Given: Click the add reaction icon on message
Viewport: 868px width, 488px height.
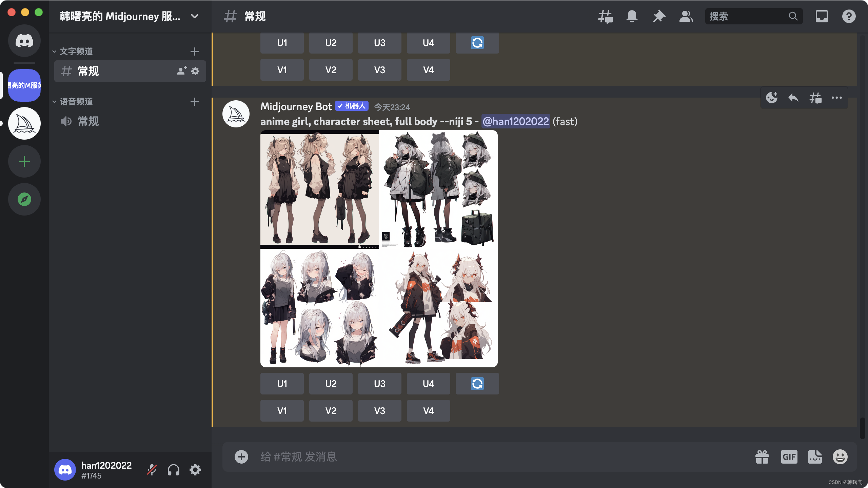Looking at the screenshot, I should [x=772, y=98].
